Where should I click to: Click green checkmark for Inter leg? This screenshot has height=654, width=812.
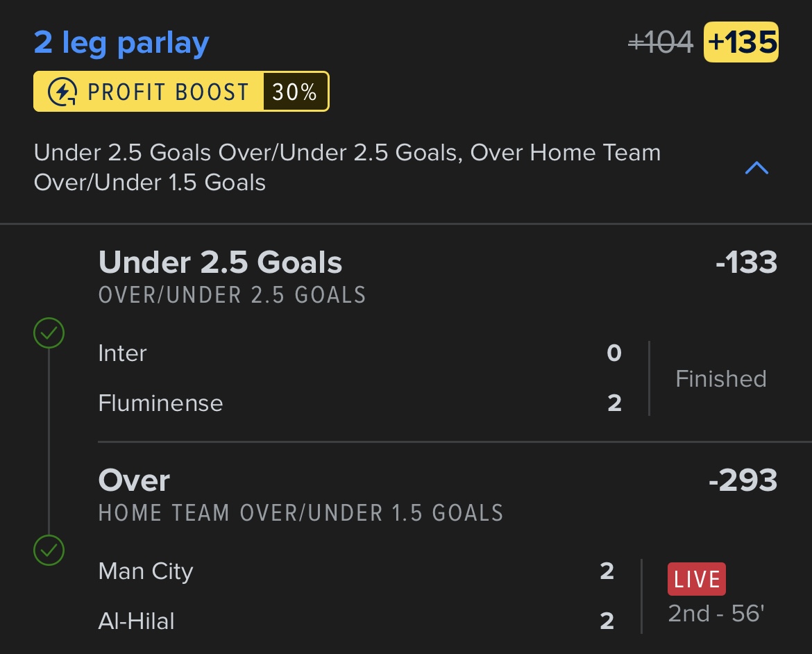click(49, 333)
